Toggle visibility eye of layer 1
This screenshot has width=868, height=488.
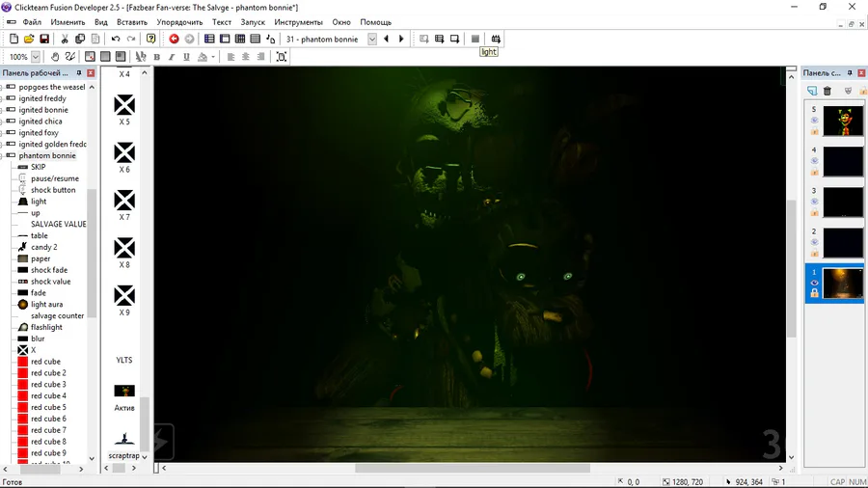[814, 283]
